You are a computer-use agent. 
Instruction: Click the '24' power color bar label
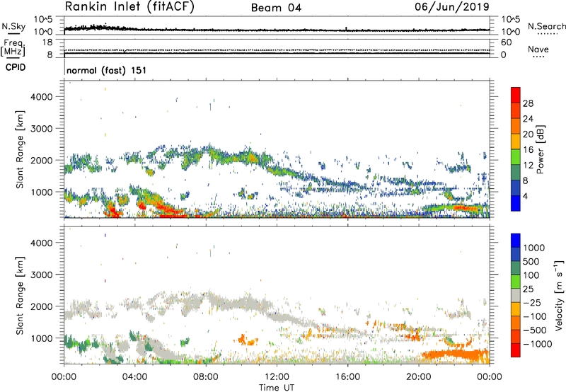[x=528, y=119]
